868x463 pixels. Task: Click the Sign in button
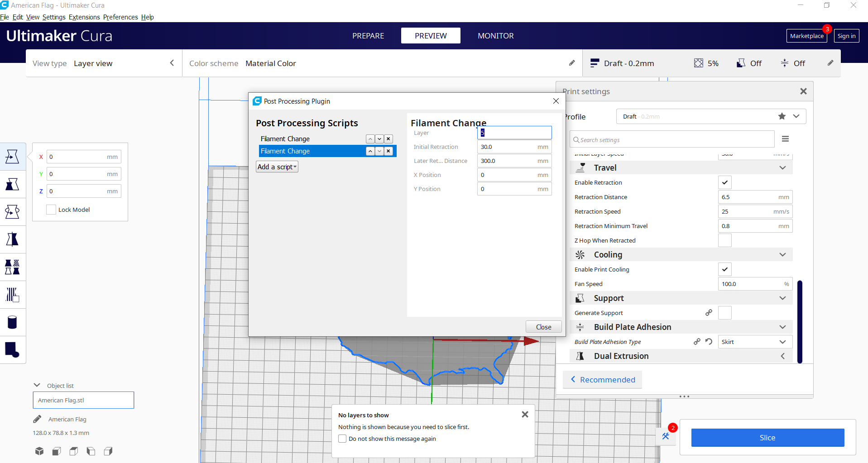coord(846,36)
